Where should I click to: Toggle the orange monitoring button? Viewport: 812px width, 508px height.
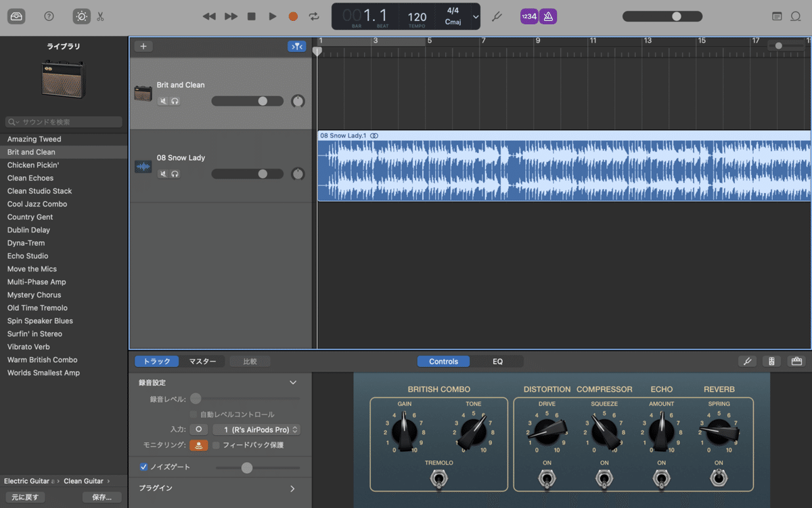coord(198,445)
